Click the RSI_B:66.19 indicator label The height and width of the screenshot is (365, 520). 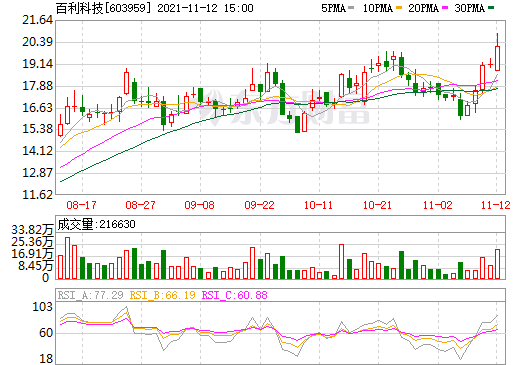click(162, 295)
